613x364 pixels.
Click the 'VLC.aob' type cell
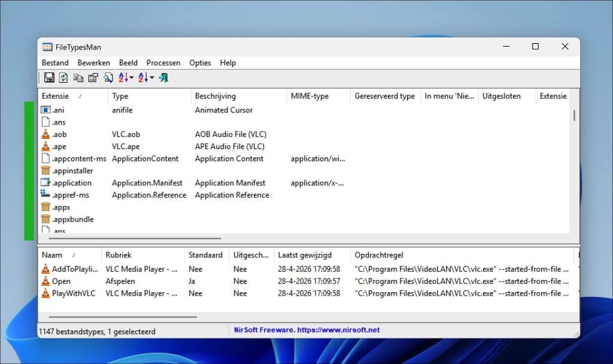(126, 134)
